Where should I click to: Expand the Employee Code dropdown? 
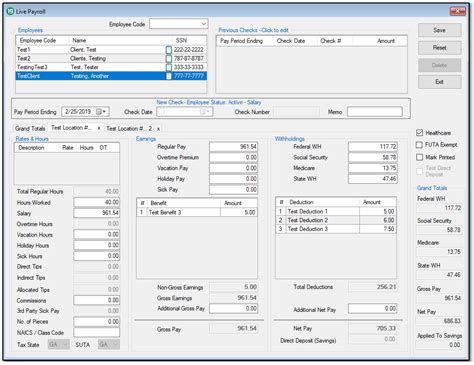coord(203,24)
